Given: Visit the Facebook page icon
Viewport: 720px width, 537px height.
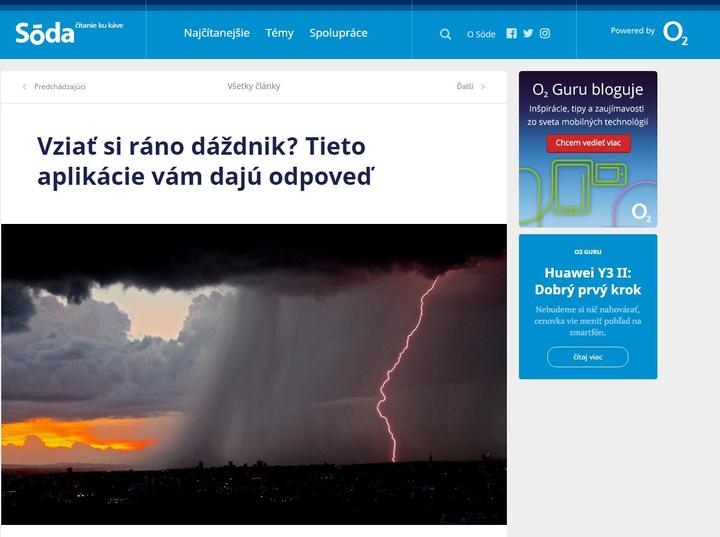Looking at the screenshot, I should point(511,33).
